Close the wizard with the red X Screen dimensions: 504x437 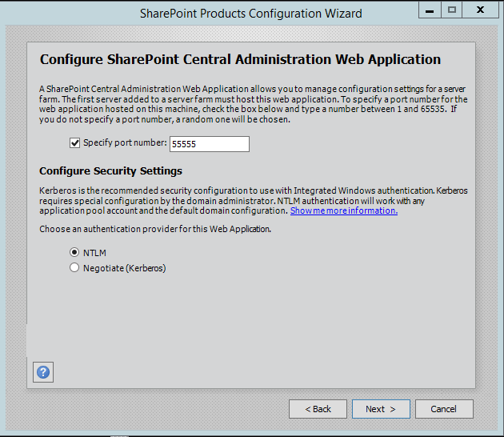tap(482, 10)
